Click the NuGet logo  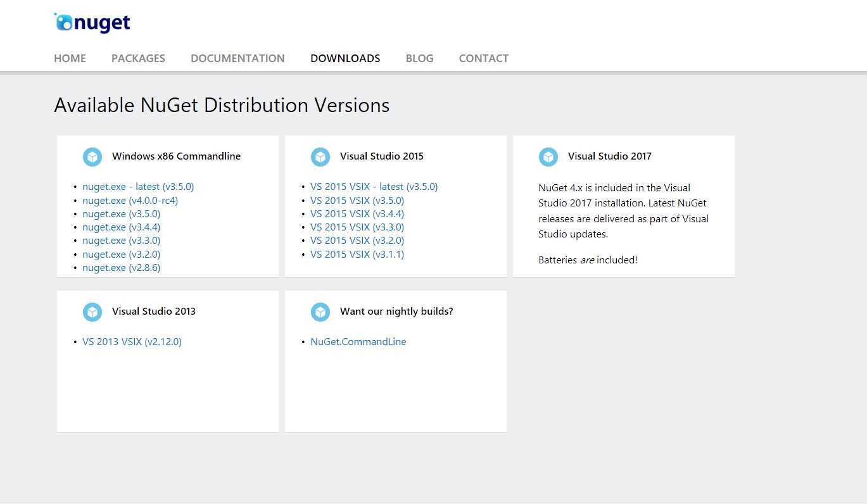[x=92, y=23]
